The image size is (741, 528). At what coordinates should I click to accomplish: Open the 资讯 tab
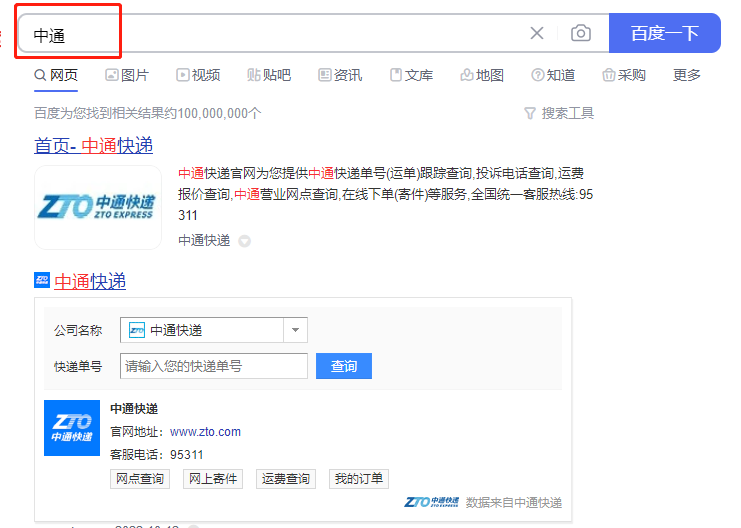point(340,75)
